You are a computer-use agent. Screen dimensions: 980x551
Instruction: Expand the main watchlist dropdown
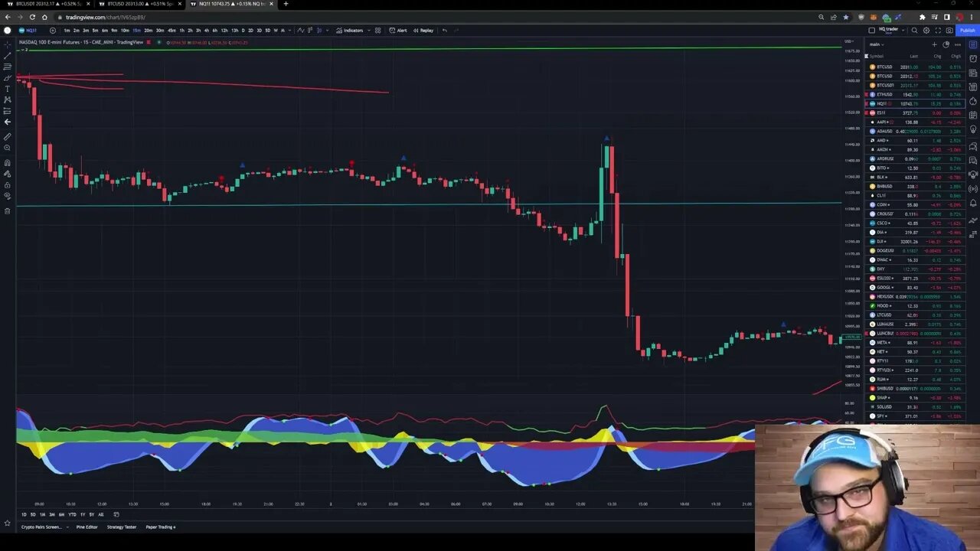point(877,44)
